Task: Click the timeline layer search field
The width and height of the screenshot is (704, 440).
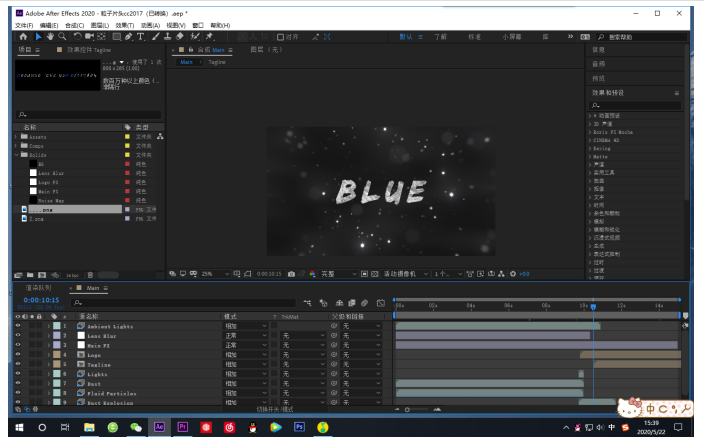Action: [184, 303]
